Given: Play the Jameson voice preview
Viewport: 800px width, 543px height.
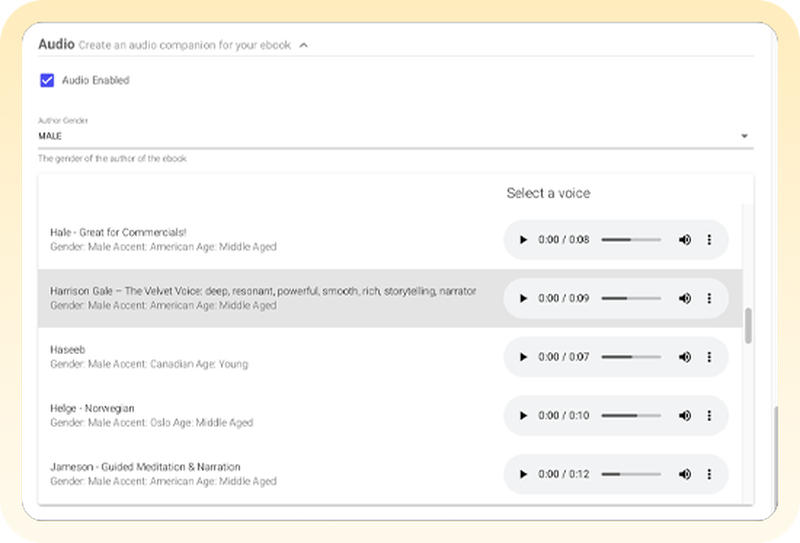Looking at the screenshot, I should (x=524, y=474).
